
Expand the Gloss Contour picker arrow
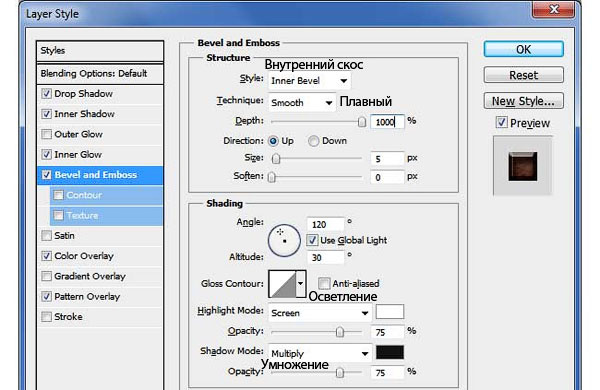point(301,284)
